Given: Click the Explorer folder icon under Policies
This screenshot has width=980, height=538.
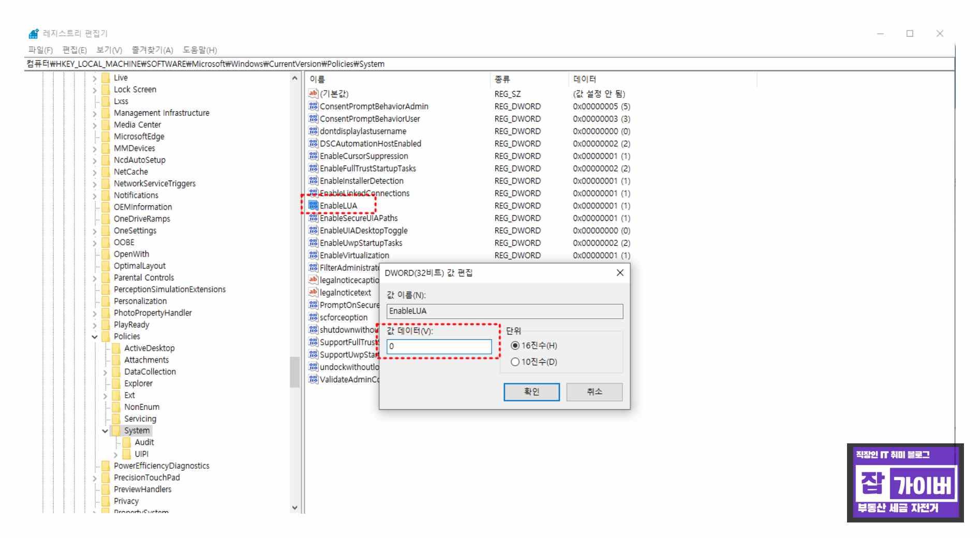Looking at the screenshot, I should tap(116, 383).
